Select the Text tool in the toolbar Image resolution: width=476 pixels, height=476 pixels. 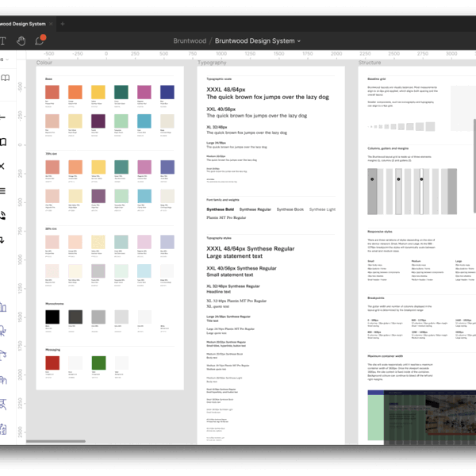[3, 40]
